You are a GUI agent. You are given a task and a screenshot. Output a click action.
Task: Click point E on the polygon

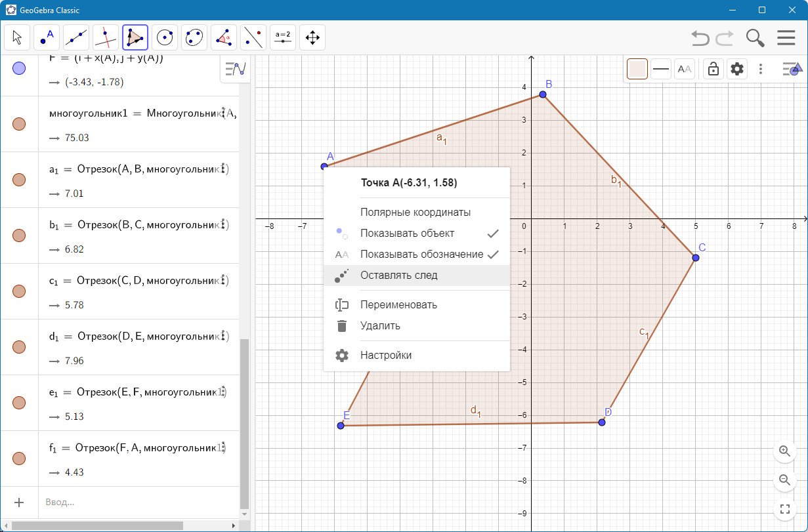point(341,426)
